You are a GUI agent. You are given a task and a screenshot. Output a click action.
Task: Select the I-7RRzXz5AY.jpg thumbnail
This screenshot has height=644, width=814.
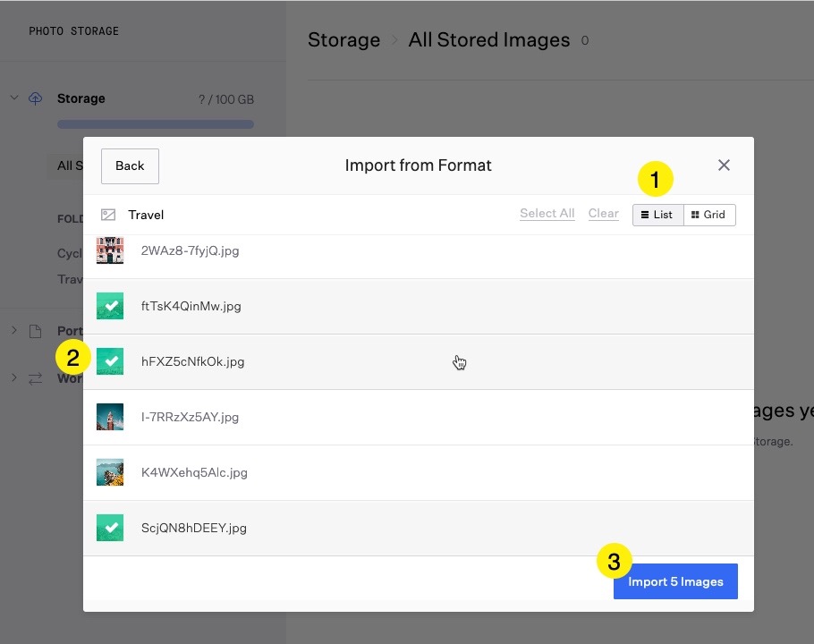click(110, 417)
